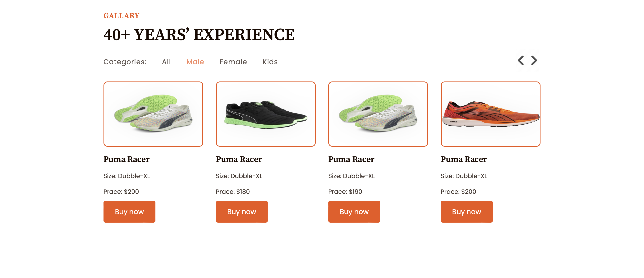The width and height of the screenshot is (644, 278).
Task: Open the third green-white shoe thumbnail
Action: point(378,114)
